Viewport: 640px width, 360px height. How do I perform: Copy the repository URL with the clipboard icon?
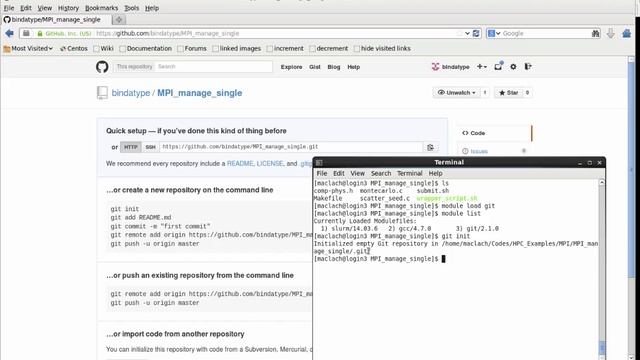click(x=430, y=147)
